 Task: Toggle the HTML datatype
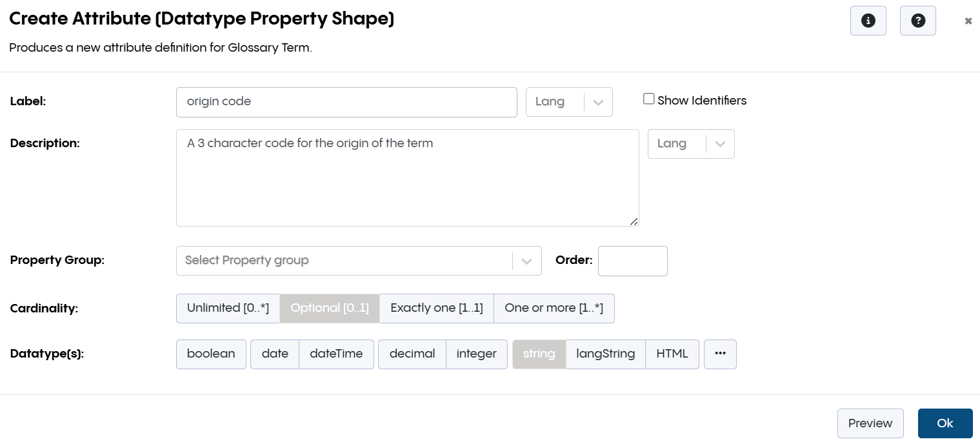coord(672,354)
